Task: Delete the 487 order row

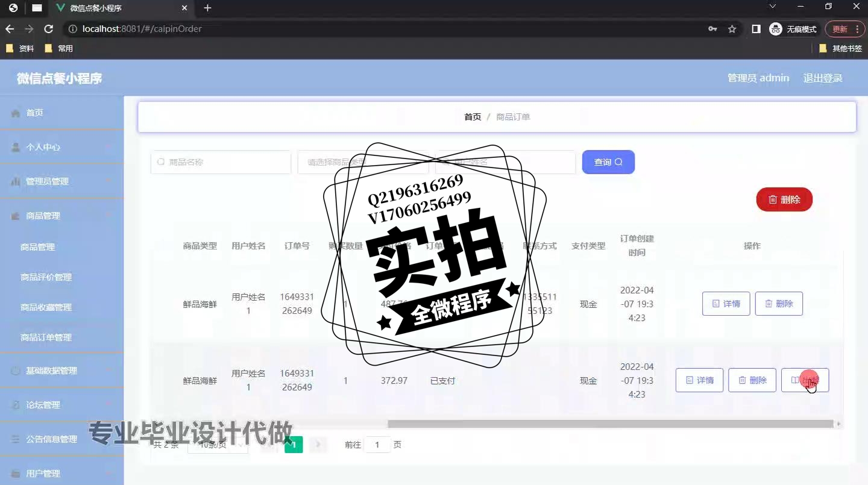Action: pyautogui.click(x=779, y=304)
